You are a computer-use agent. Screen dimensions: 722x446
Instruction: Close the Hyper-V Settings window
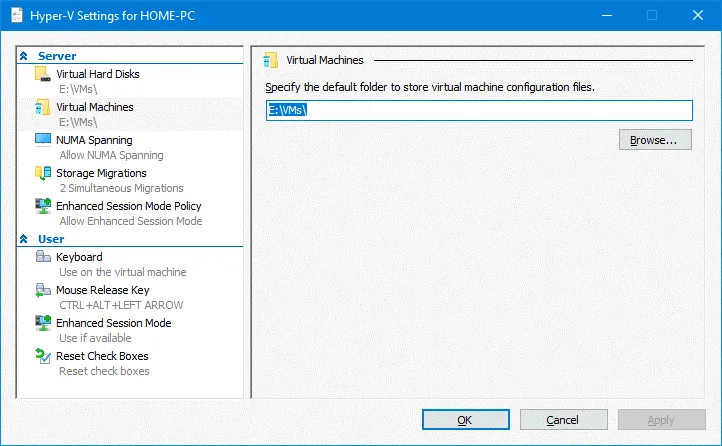coord(697,15)
